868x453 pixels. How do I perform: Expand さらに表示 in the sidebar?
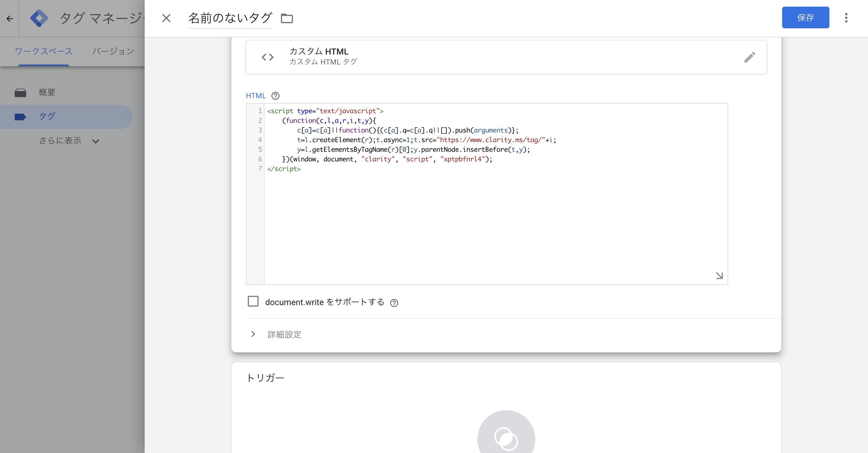coord(69,141)
